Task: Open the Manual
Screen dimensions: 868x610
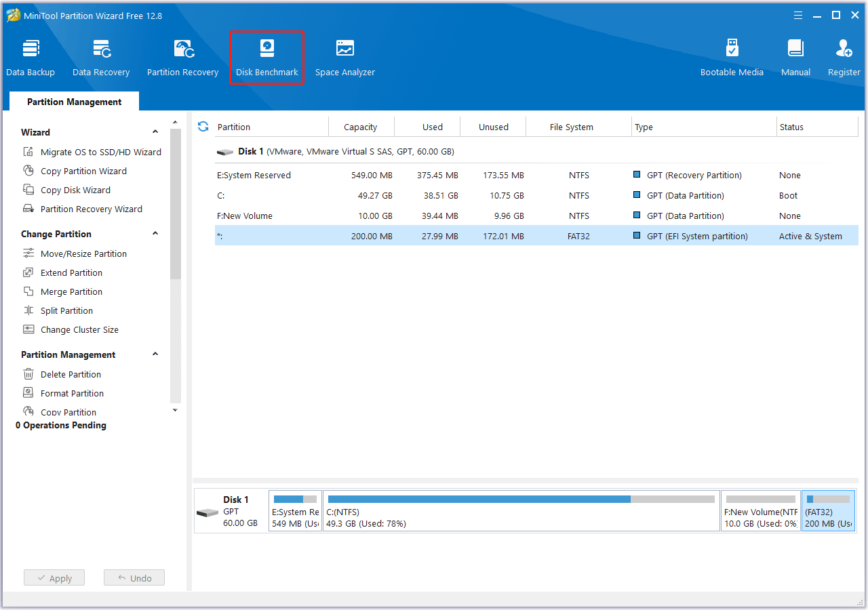Action: (x=795, y=56)
